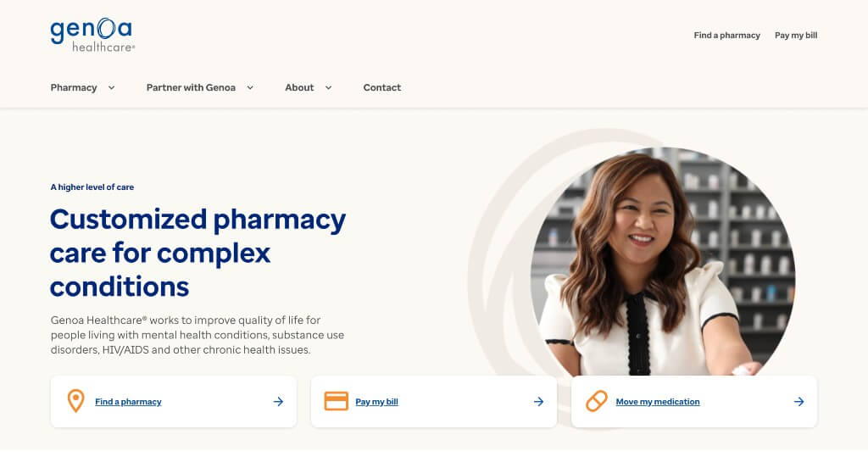Follow the Pay my bill card link

376,402
